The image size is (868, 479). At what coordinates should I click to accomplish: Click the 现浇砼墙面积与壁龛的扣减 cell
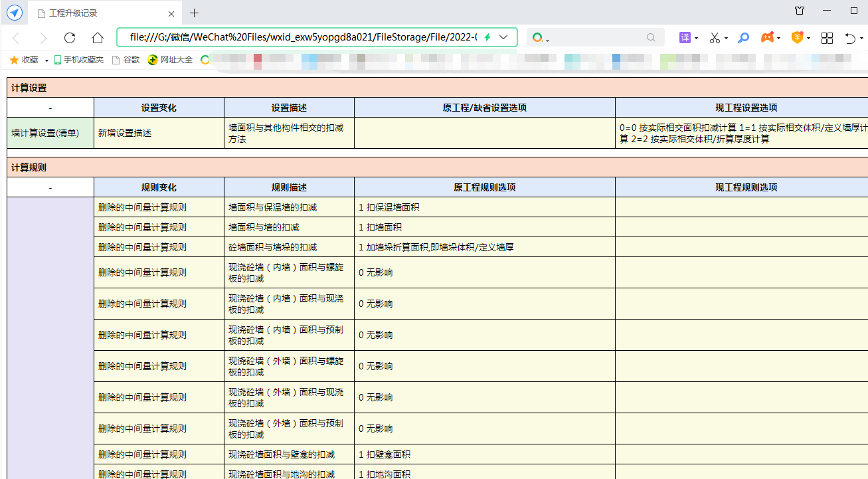tap(289, 454)
